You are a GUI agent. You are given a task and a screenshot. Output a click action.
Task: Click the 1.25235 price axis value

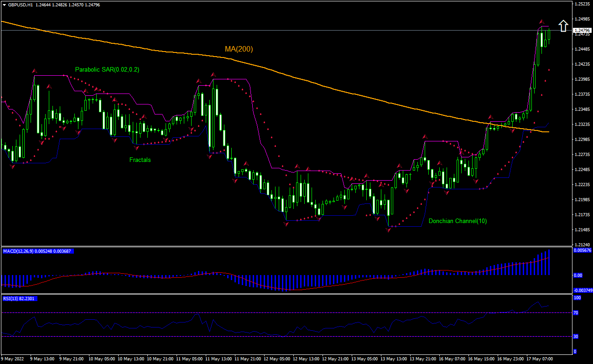582,4
